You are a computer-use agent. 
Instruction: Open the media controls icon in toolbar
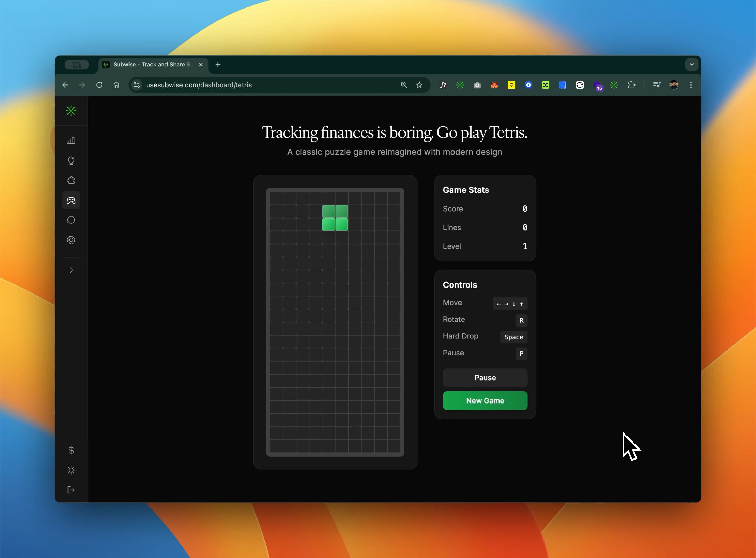pos(657,85)
